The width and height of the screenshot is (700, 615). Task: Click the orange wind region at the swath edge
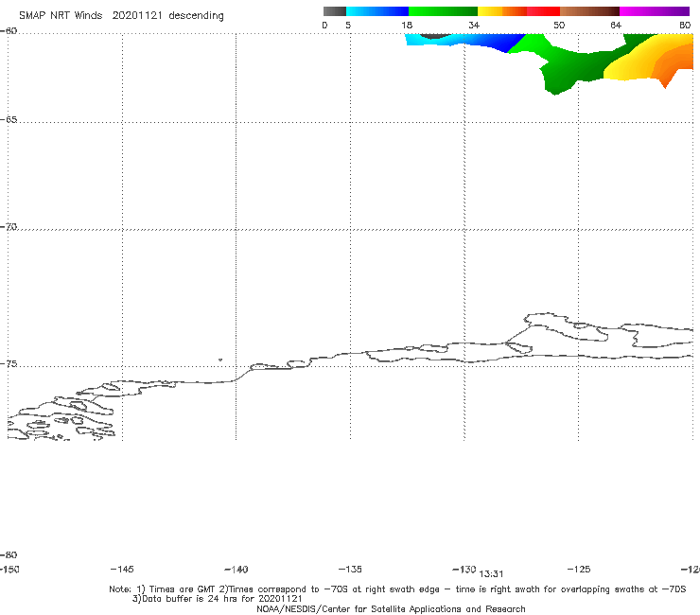click(674, 62)
